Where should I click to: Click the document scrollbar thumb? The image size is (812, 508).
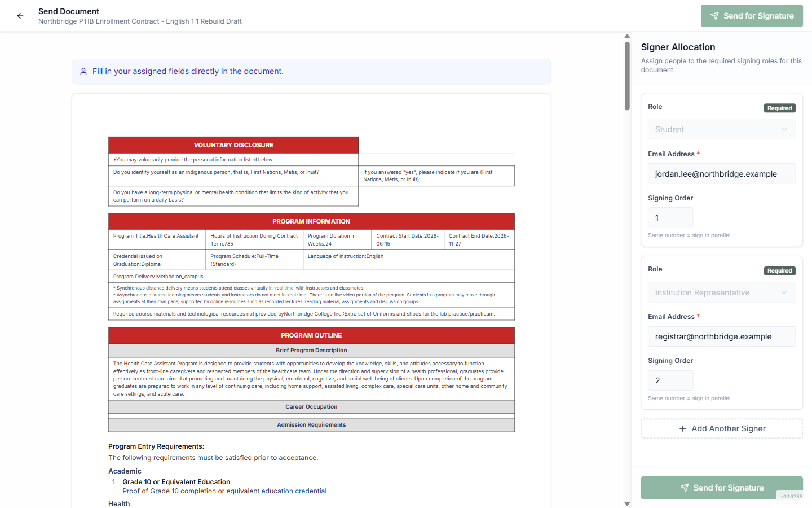click(627, 76)
